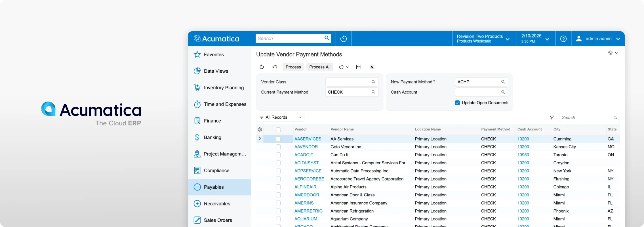Click the fit to screen columns icon
The image size is (644, 227).
[359, 67]
